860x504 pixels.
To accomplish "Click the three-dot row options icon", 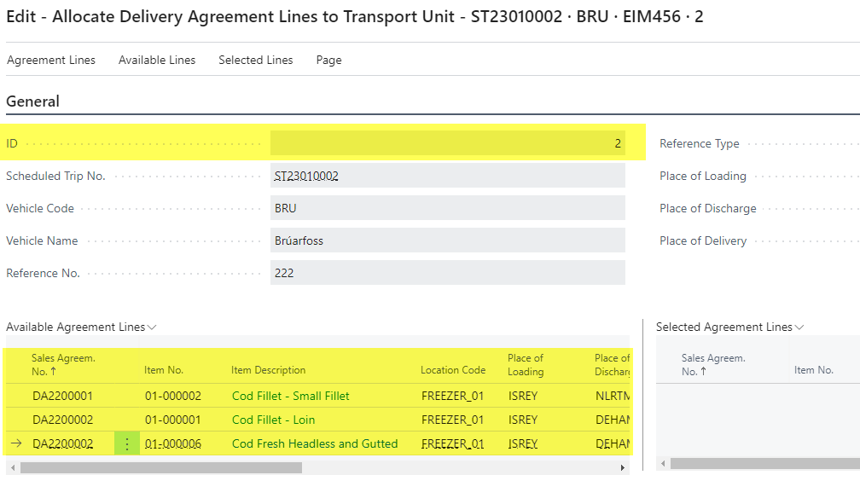I will (127, 443).
